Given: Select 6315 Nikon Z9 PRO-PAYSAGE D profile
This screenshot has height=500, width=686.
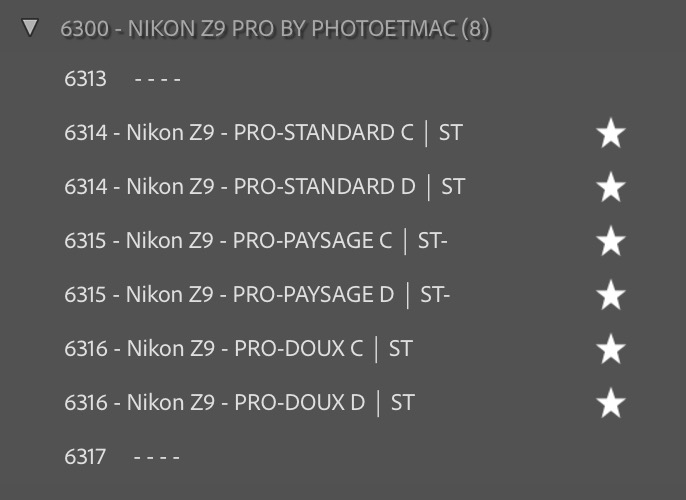Looking at the screenshot, I should [x=257, y=295].
